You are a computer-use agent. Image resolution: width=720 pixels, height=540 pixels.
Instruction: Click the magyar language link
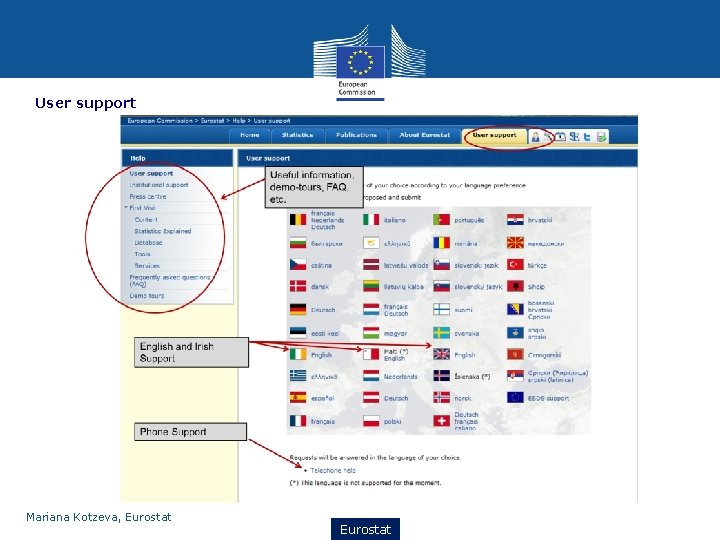click(x=395, y=333)
